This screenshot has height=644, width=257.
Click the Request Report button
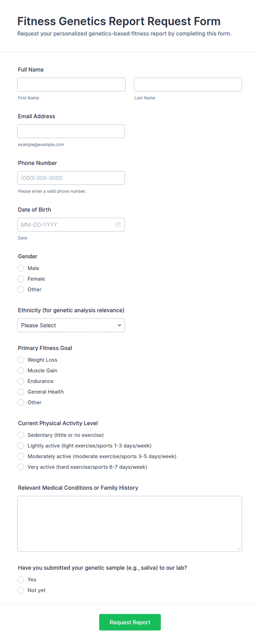[130, 622]
